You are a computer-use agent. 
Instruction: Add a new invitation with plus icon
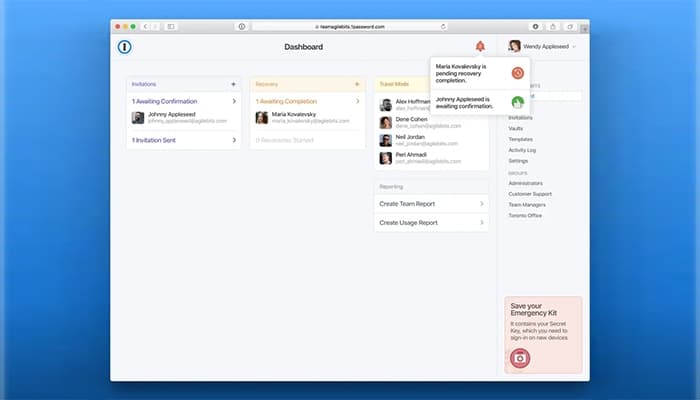coord(233,84)
